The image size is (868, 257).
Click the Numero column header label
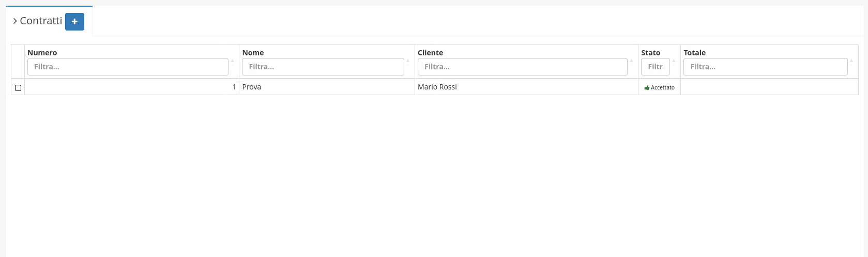pos(42,53)
